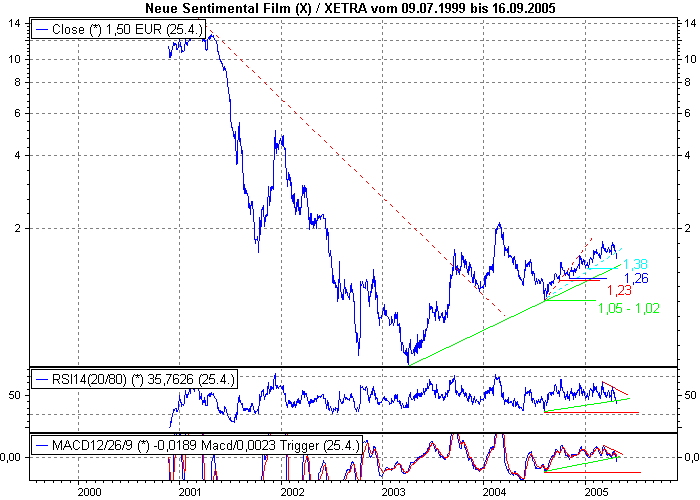Click the left MACD '0,00' axis label

(x=12, y=457)
